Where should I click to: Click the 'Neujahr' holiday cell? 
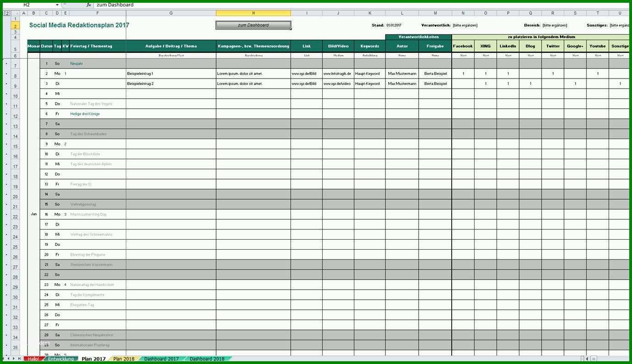pyautogui.click(x=97, y=63)
